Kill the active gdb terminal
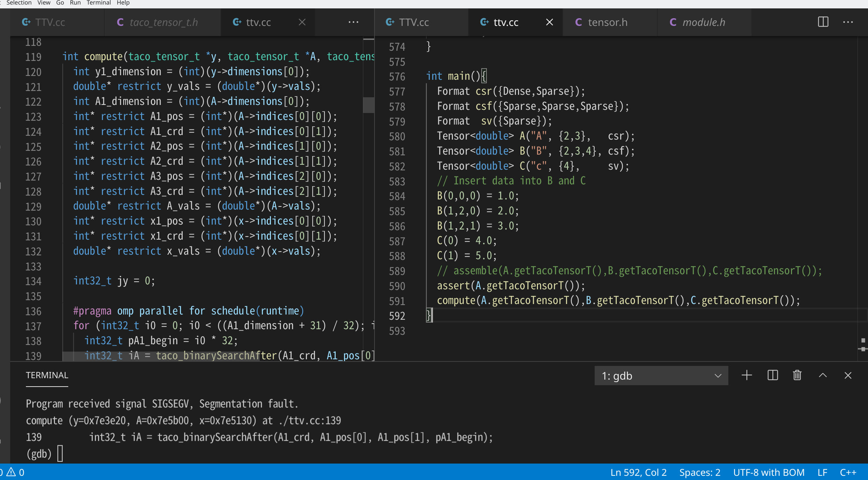Screen dimensions: 868x480 (x=797, y=375)
